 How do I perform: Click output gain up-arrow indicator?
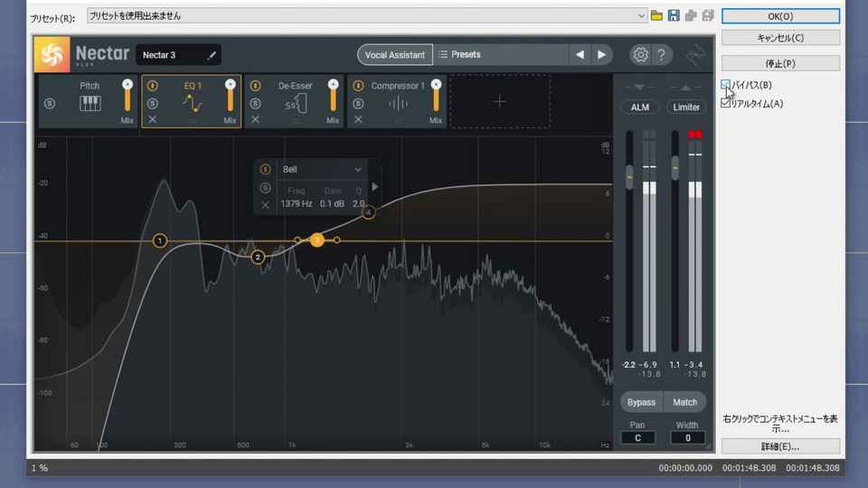[x=686, y=88]
